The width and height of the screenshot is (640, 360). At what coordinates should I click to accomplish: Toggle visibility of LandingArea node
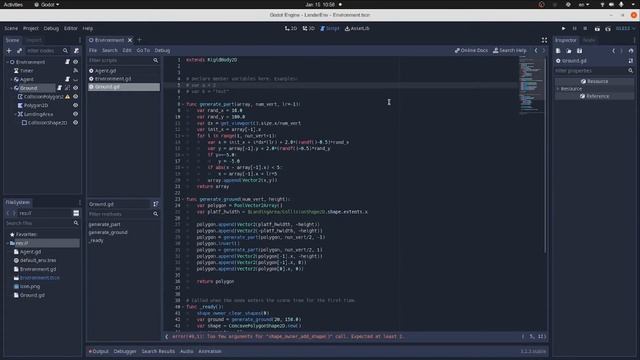click(x=76, y=114)
